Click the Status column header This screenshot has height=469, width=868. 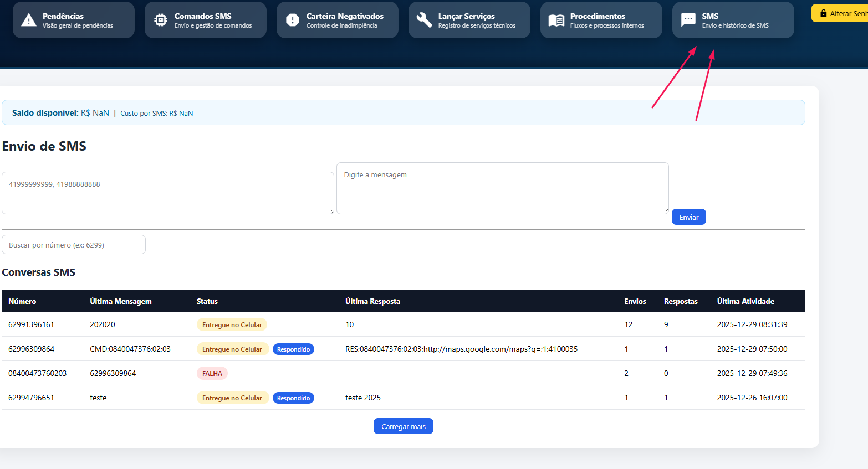tap(207, 301)
